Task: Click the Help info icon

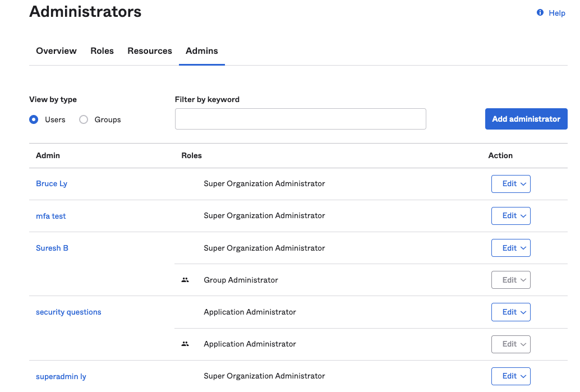Action: [x=540, y=12]
